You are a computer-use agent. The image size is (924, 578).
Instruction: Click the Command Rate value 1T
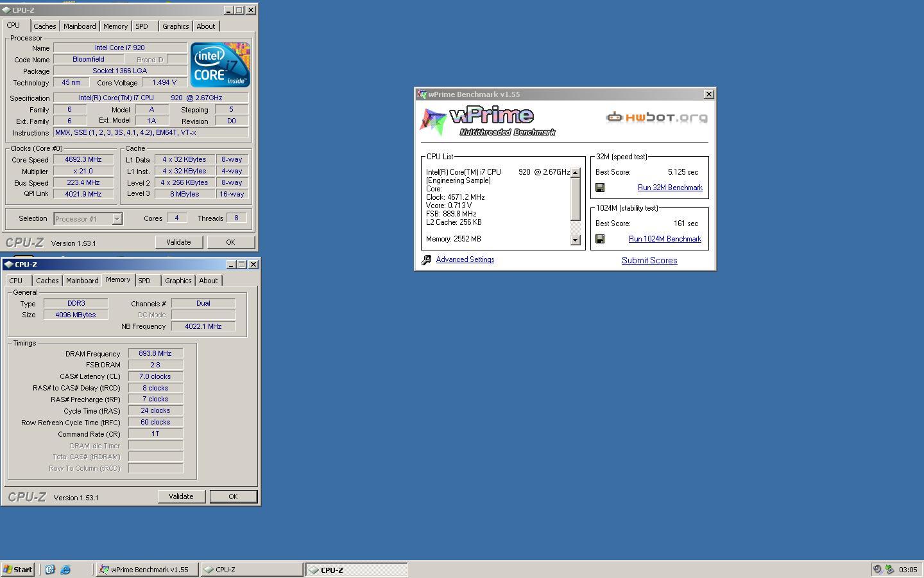click(155, 434)
